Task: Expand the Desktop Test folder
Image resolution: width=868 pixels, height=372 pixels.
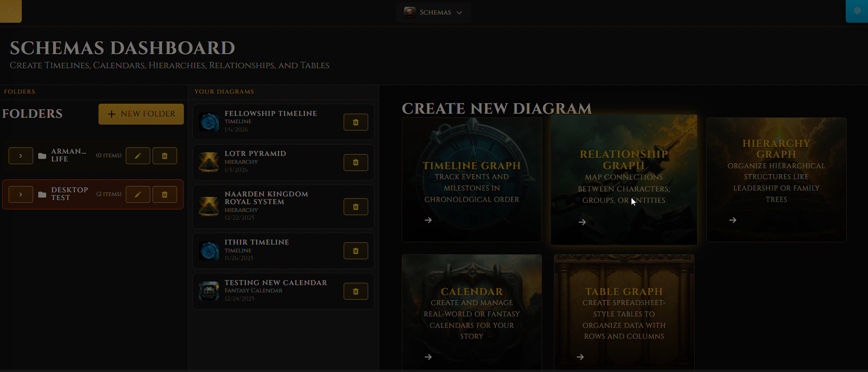Action: [x=21, y=194]
